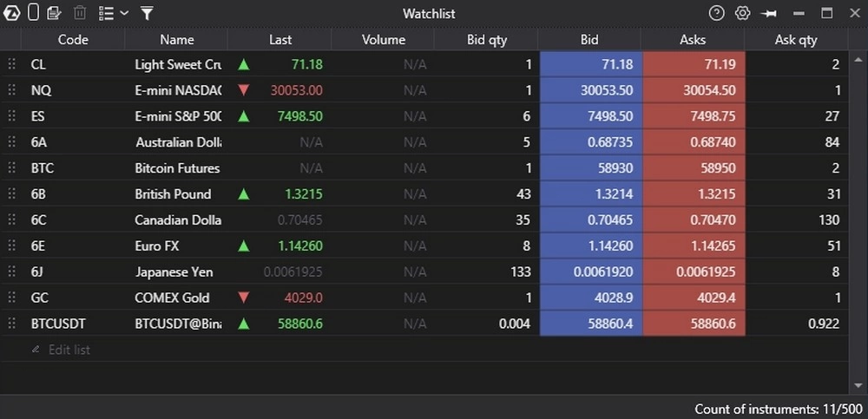Screen dimensions: 868x419
Task: Open the list view dropdown arrow
Action: (124, 13)
